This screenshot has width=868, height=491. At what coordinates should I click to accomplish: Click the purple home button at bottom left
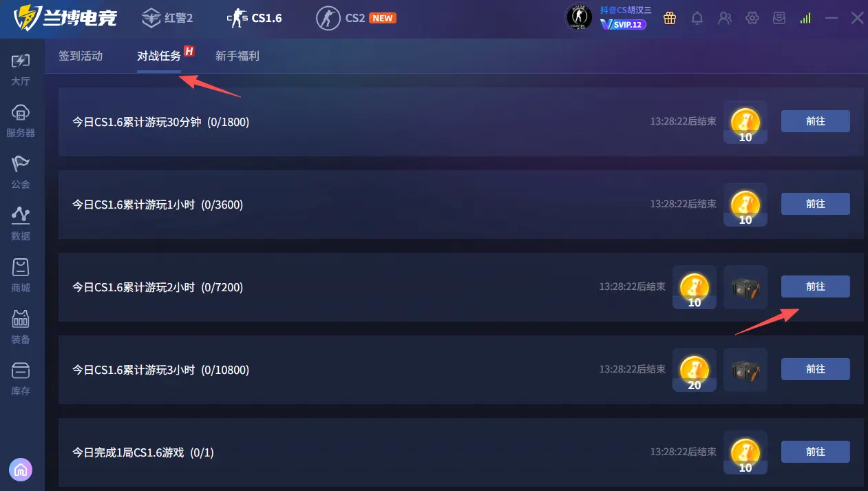click(21, 470)
